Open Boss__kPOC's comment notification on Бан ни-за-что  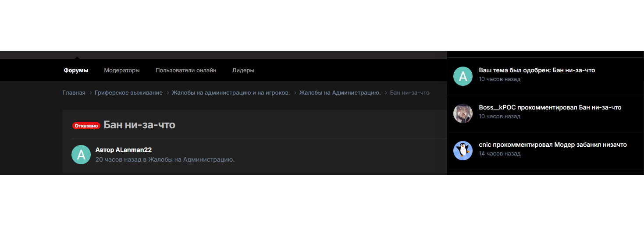(x=550, y=107)
